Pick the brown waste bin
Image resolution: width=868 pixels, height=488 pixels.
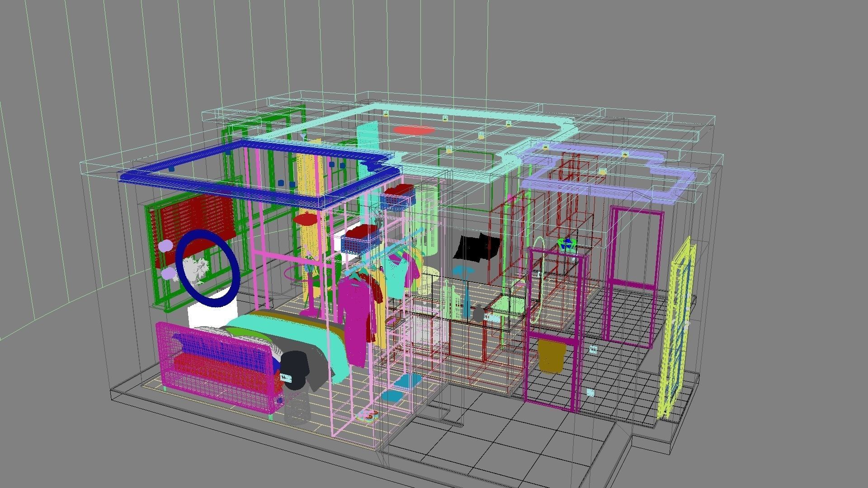552,356
